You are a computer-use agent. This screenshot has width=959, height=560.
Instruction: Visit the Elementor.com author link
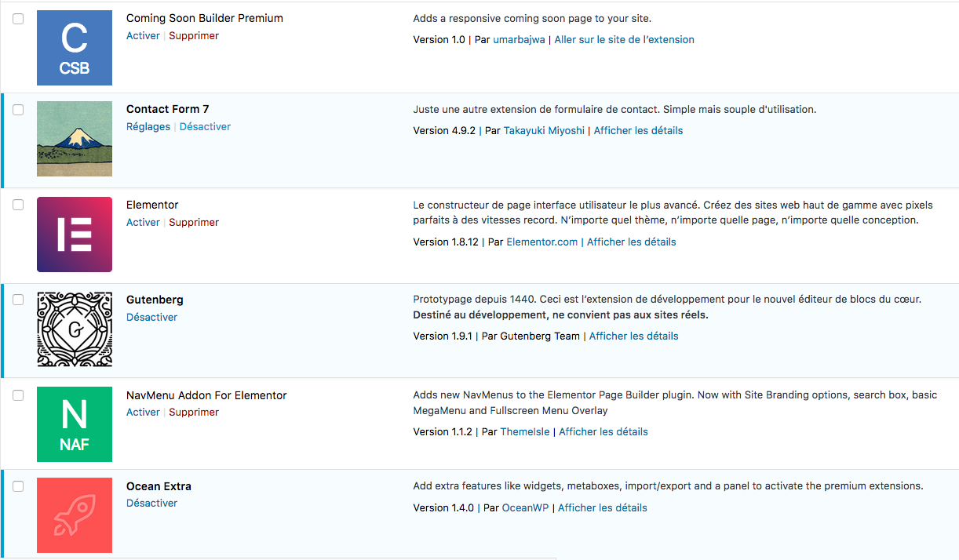click(541, 242)
